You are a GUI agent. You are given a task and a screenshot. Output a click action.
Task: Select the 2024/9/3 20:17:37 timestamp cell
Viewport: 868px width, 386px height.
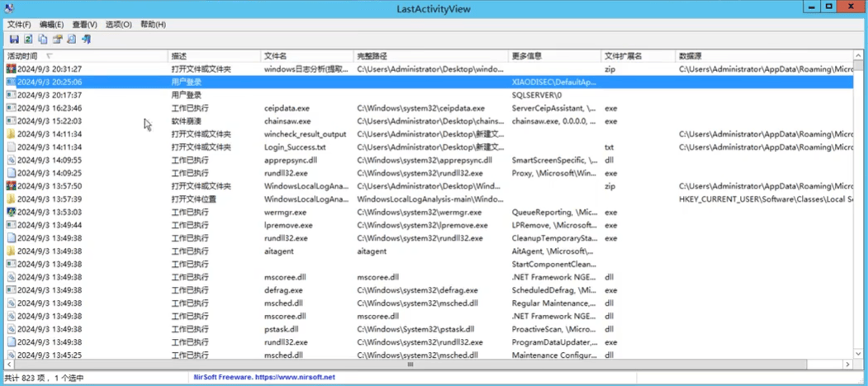[x=50, y=95]
